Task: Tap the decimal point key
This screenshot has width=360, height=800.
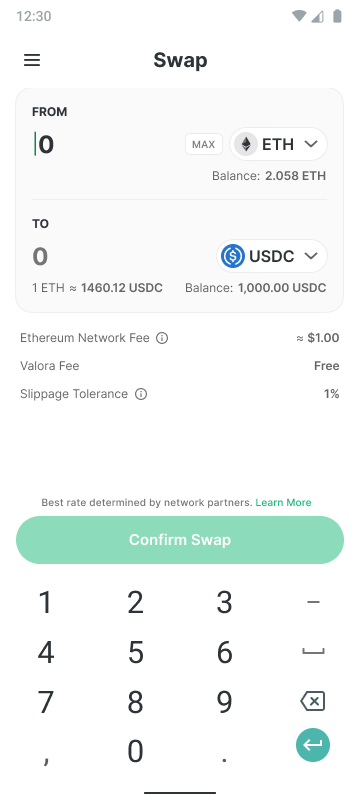Action: pos(224,752)
